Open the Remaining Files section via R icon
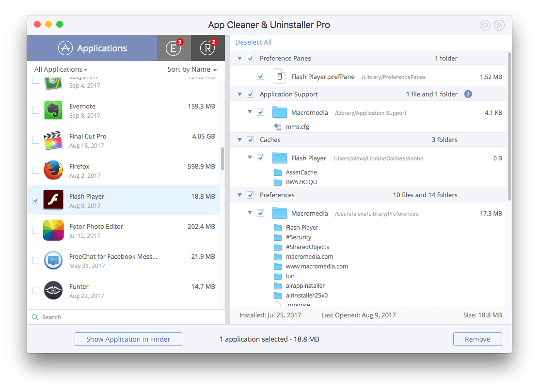Image resolution: width=539 pixels, height=392 pixels. coord(207,48)
